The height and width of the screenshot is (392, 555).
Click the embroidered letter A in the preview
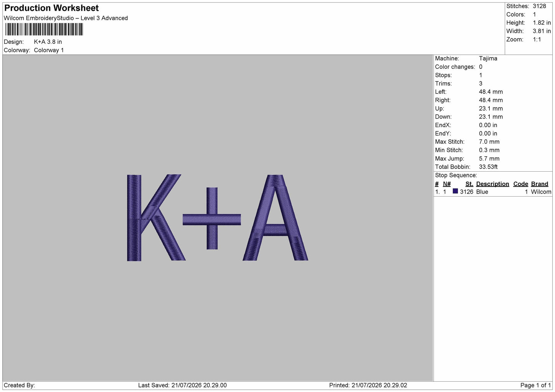pos(275,218)
